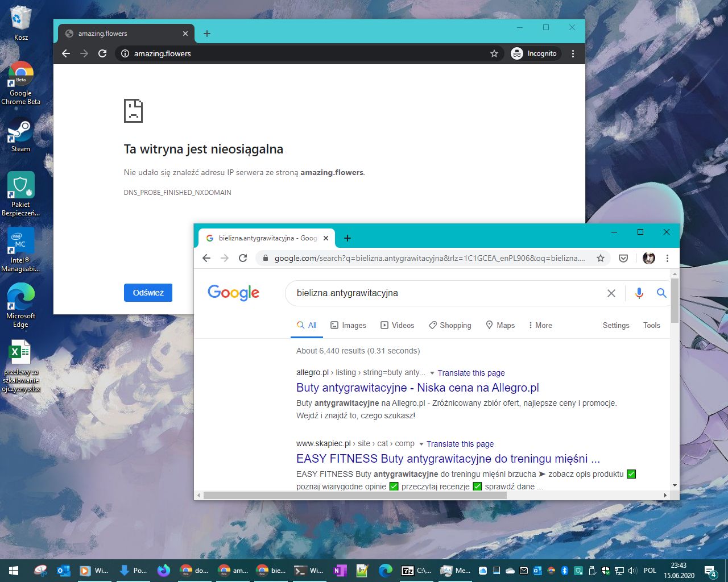Switch to the Maps tab

coord(500,325)
